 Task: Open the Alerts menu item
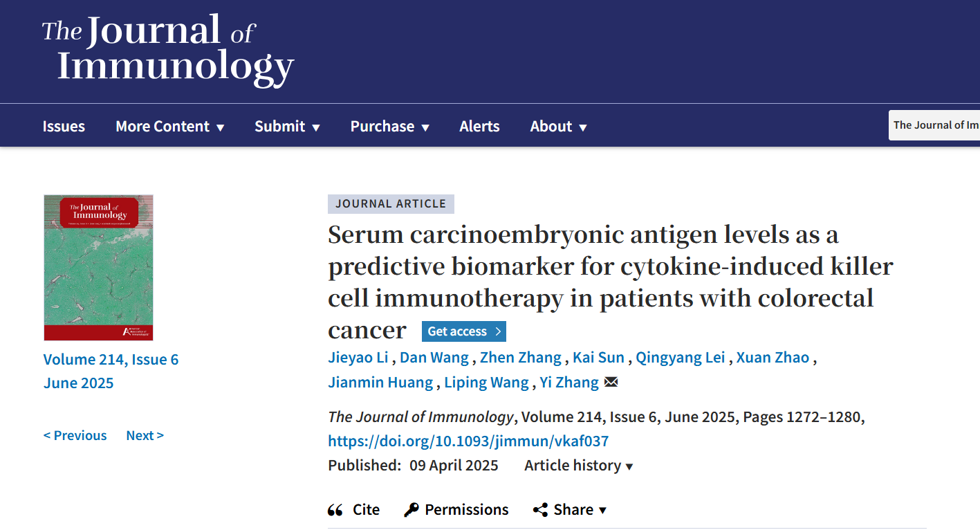(x=479, y=127)
